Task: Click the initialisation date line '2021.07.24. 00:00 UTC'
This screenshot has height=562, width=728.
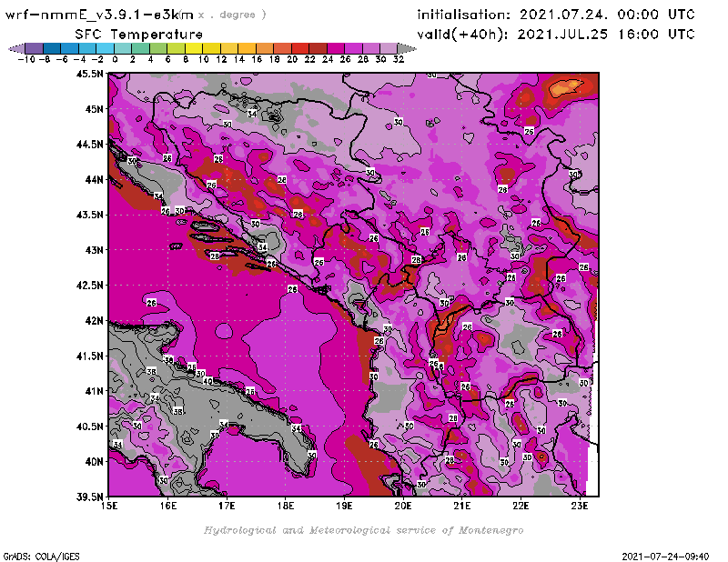Action: click(x=607, y=15)
